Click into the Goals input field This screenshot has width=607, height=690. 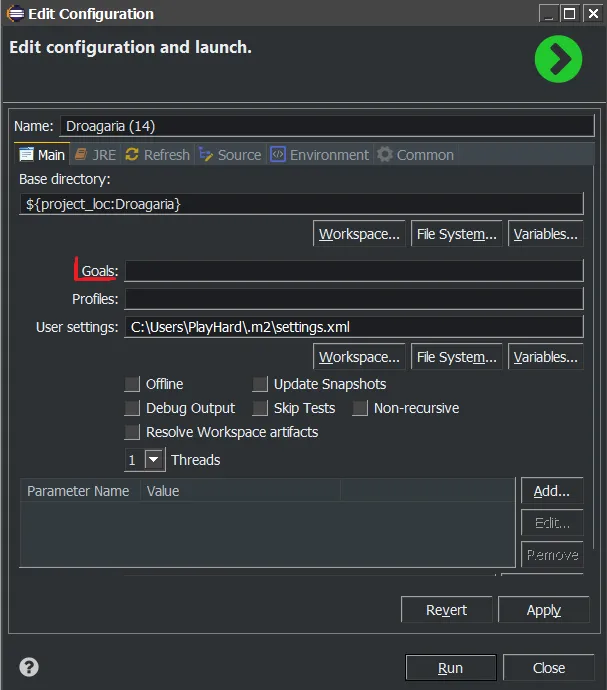tap(353, 271)
